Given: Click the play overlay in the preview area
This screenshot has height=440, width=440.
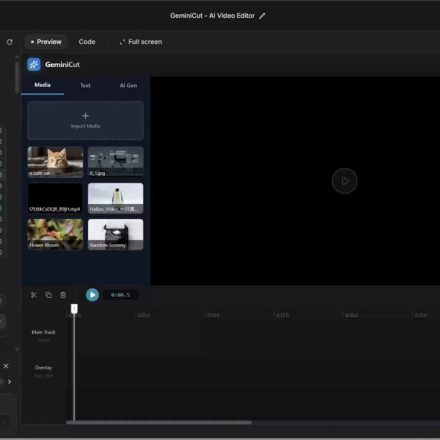Looking at the screenshot, I should click(x=344, y=181).
